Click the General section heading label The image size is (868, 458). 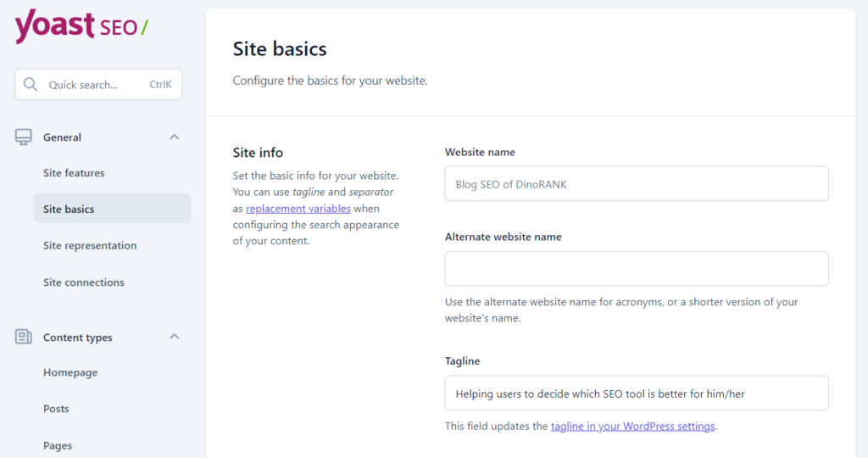(x=62, y=137)
